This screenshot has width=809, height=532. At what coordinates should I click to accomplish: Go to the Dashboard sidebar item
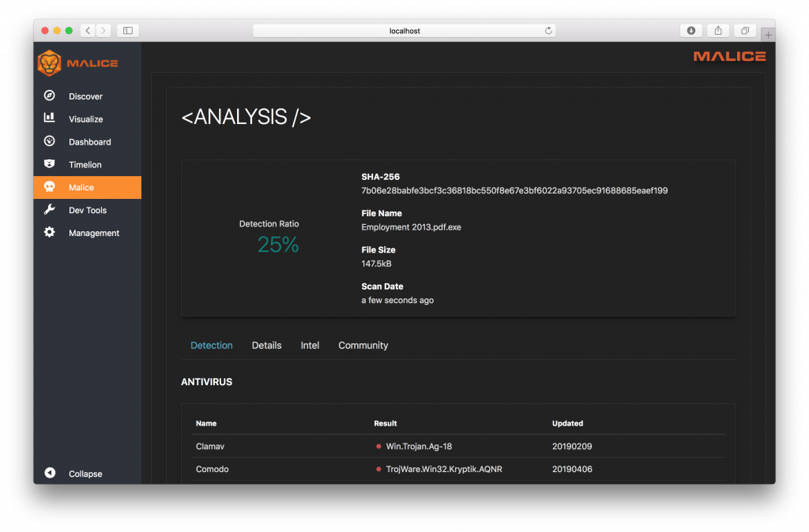tap(88, 142)
